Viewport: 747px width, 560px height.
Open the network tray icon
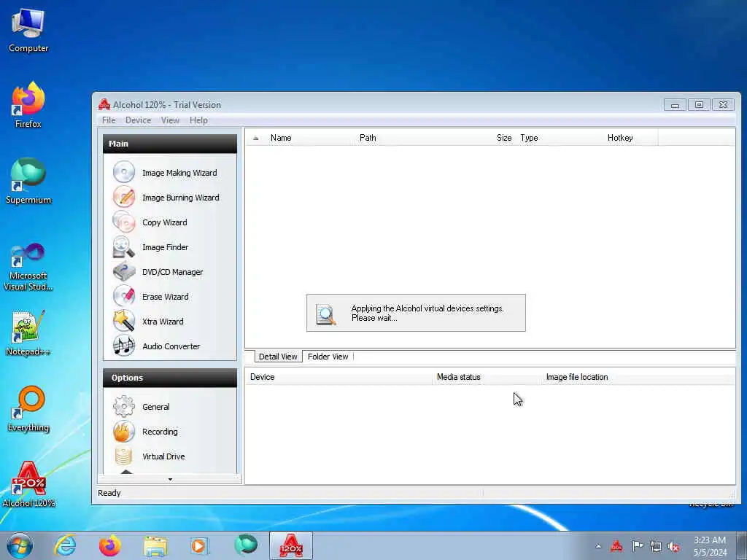[656, 546]
